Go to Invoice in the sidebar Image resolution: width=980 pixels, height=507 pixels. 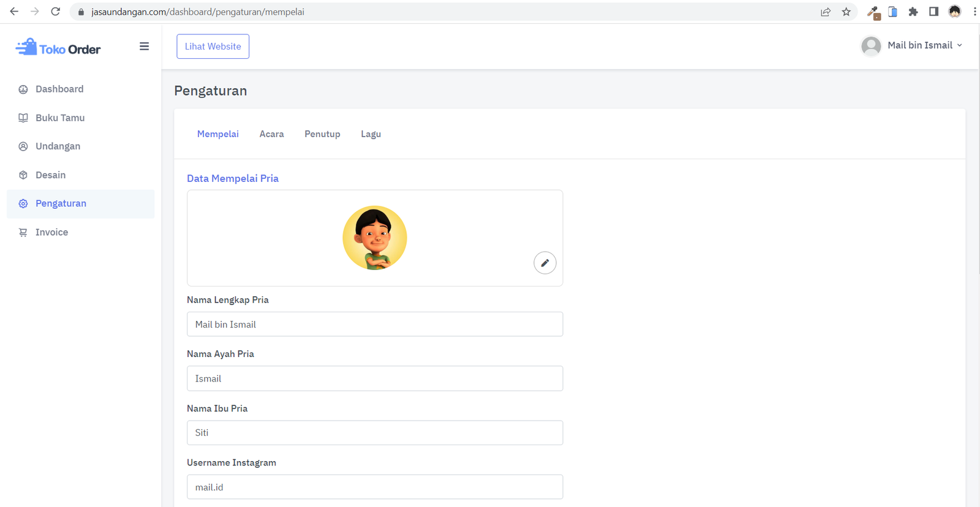click(51, 232)
